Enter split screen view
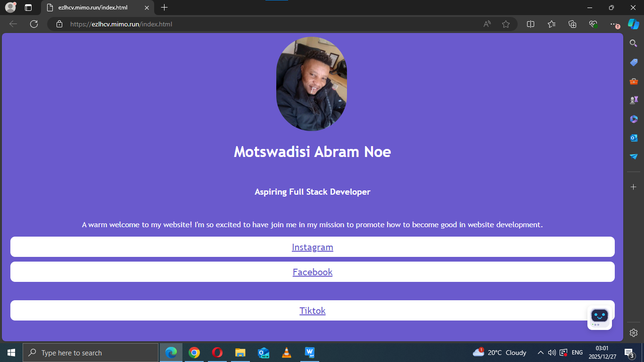 [530, 24]
